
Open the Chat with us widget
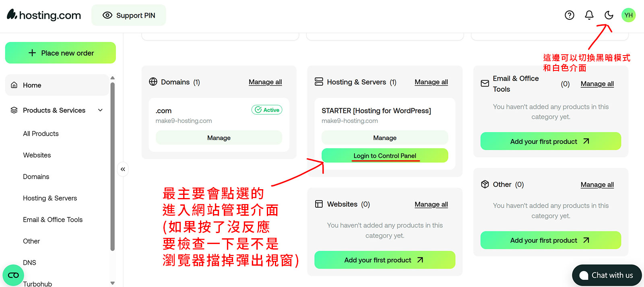[x=607, y=275]
